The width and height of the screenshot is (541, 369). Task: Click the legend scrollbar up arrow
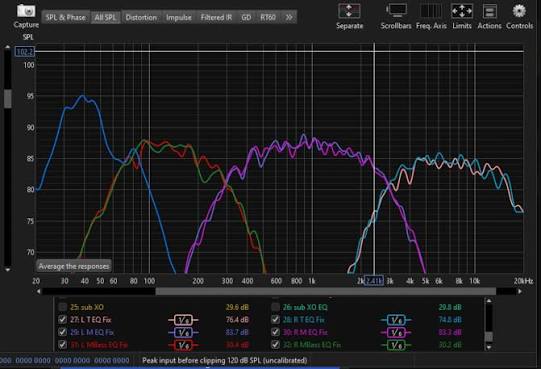click(x=489, y=301)
